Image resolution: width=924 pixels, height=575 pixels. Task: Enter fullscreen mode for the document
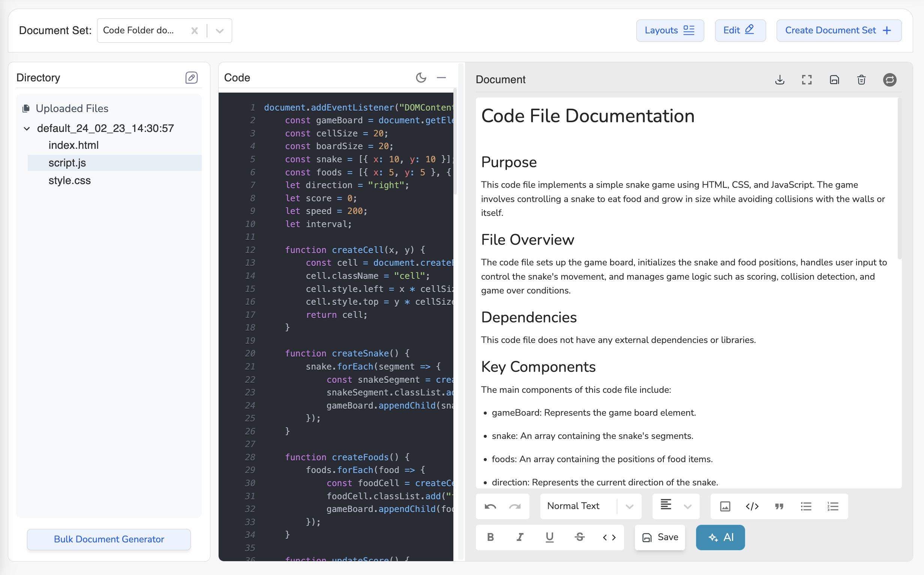click(807, 79)
